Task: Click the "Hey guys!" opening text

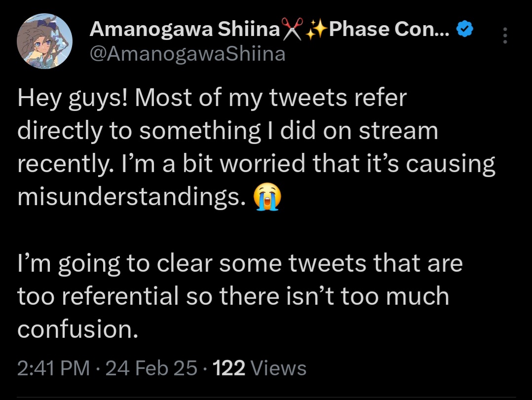Action: click(x=73, y=98)
